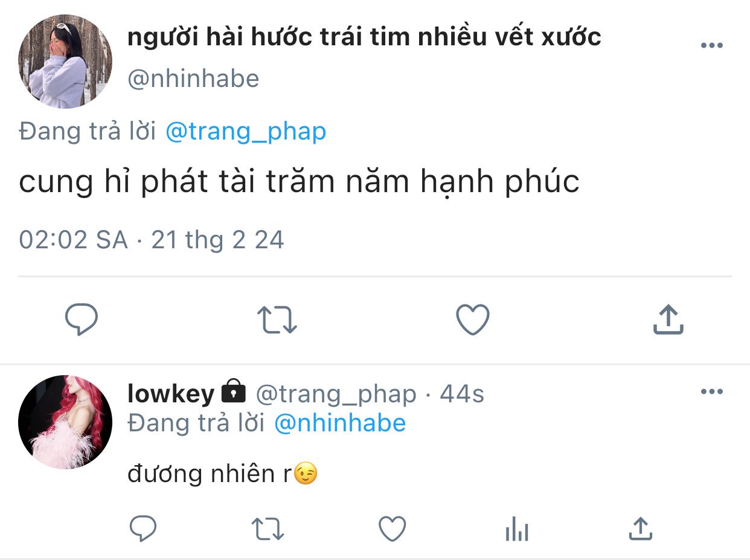The height and width of the screenshot is (560, 750).
Task: Open the @nhinhabe mention link in reply
Action: click(x=340, y=423)
